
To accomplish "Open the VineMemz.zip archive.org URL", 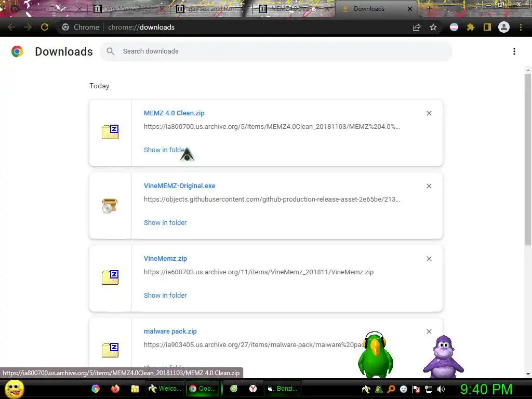I will click(x=259, y=272).
